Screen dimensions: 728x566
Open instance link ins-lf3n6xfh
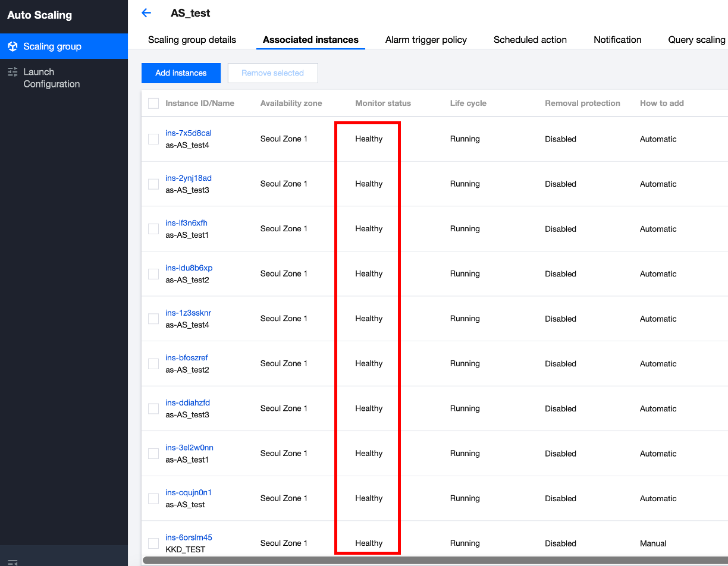point(186,223)
